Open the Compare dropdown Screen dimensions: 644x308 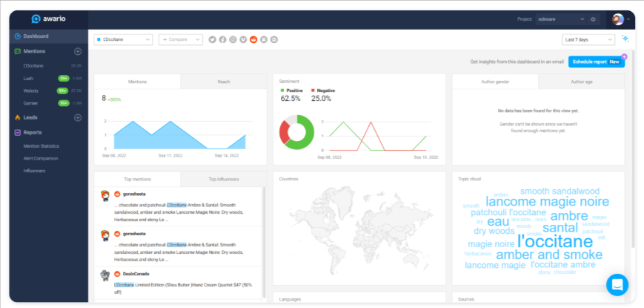(x=180, y=39)
